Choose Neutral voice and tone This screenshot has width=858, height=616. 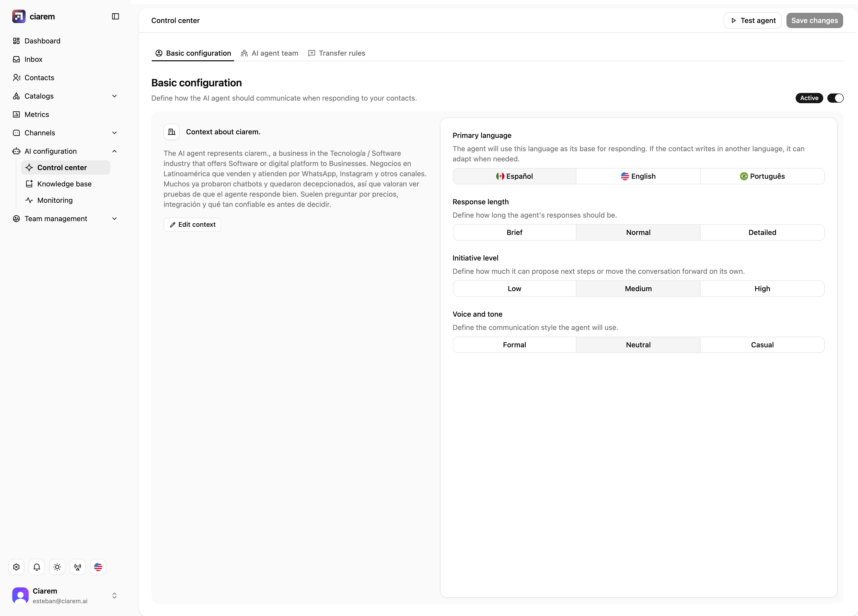[638, 345]
